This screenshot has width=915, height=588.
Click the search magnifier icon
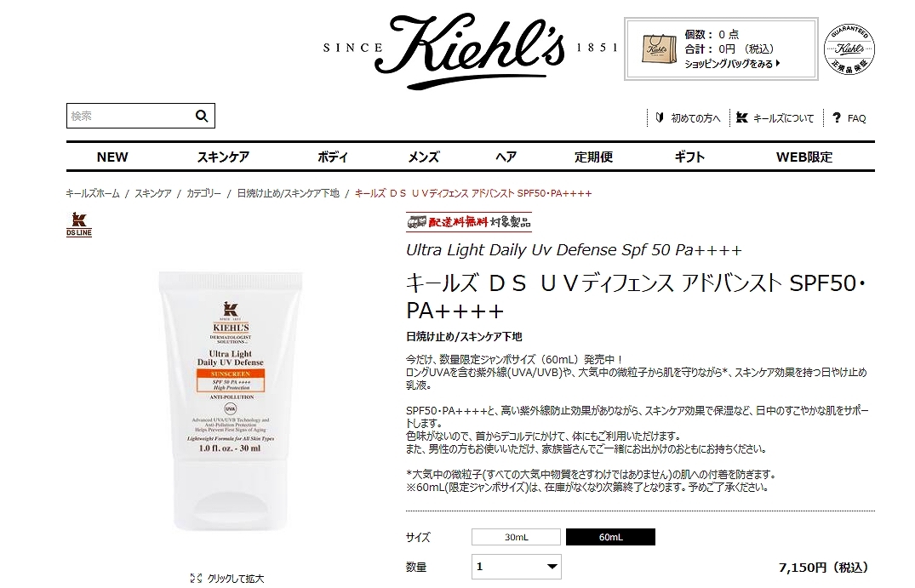tap(202, 116)
